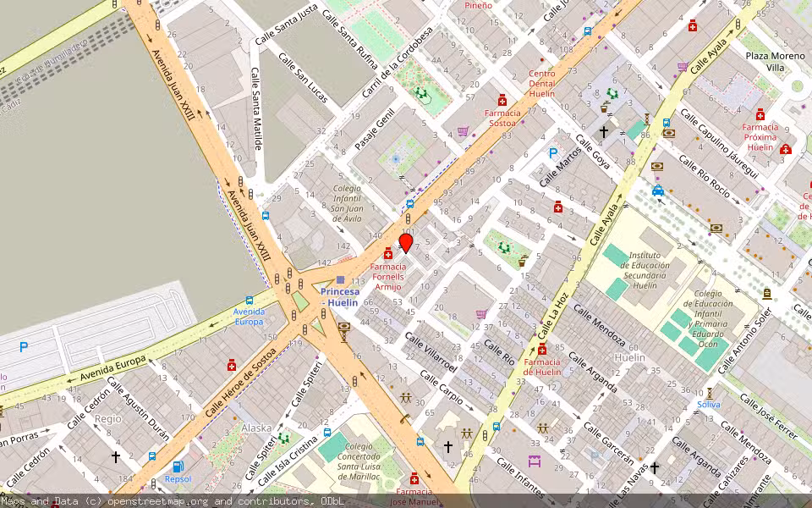The height and width of the screenshot is (508, 812).
Task: Select the drinking fountain icon near Calle Goya church
Action: 604,108
